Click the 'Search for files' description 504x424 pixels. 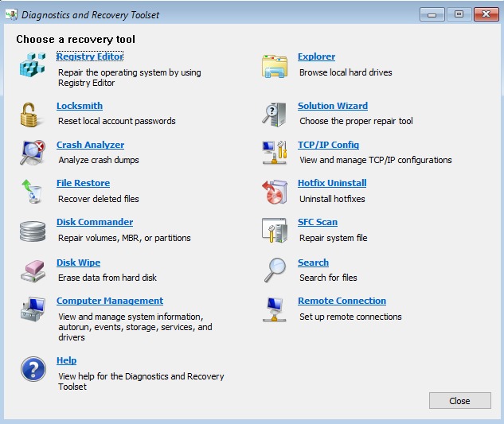point(328,278)
